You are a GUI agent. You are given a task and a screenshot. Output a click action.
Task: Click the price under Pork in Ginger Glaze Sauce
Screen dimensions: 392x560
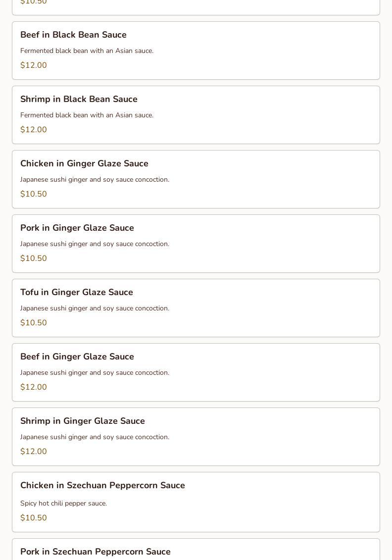34,258
